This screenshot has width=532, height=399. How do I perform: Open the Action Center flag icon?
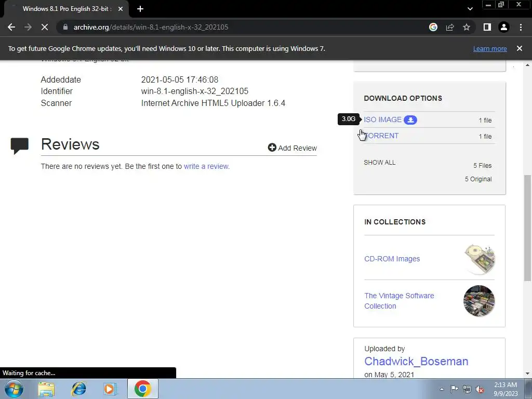pos(454,389)
